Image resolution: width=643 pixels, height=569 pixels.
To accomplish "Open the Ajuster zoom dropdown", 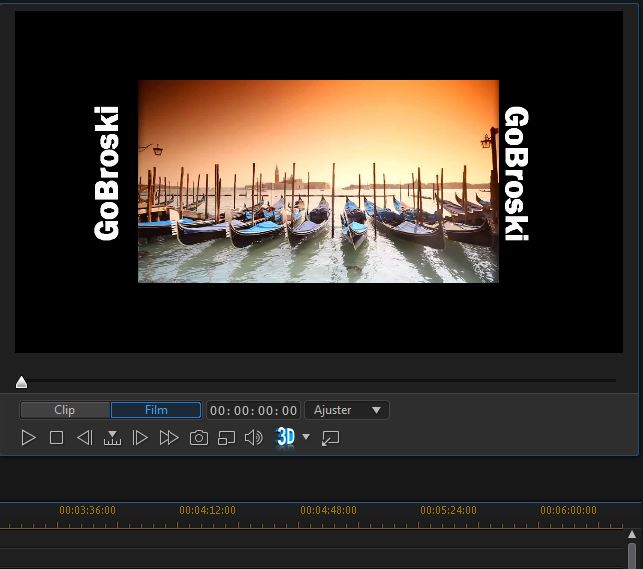I will point(347,410).
